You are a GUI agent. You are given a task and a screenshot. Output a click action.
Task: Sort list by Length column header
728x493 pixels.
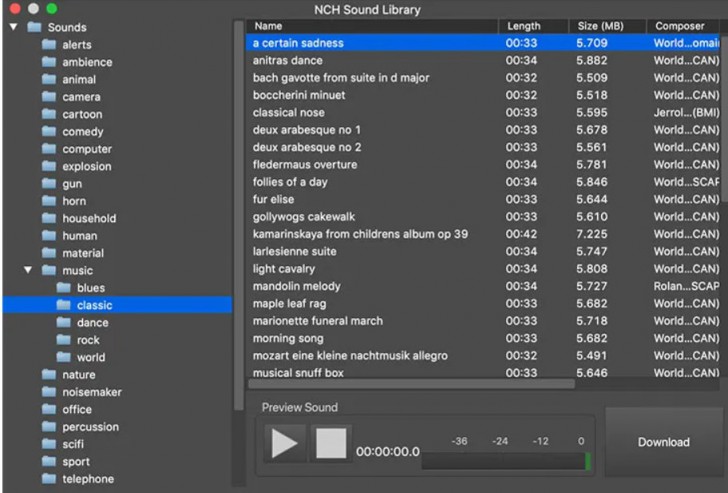pos(533,26)
